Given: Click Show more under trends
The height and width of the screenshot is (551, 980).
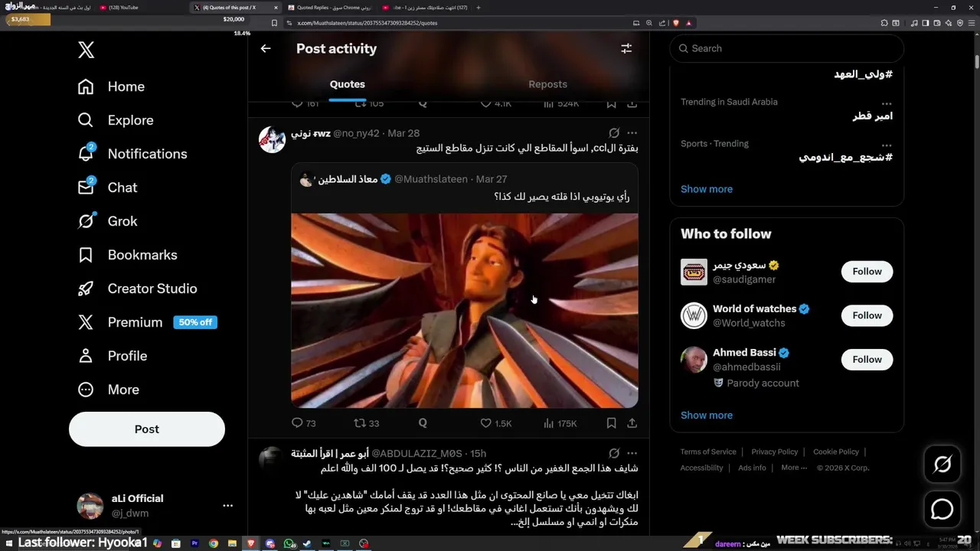Looking at the screenshot, I should [x=707, y=189].
